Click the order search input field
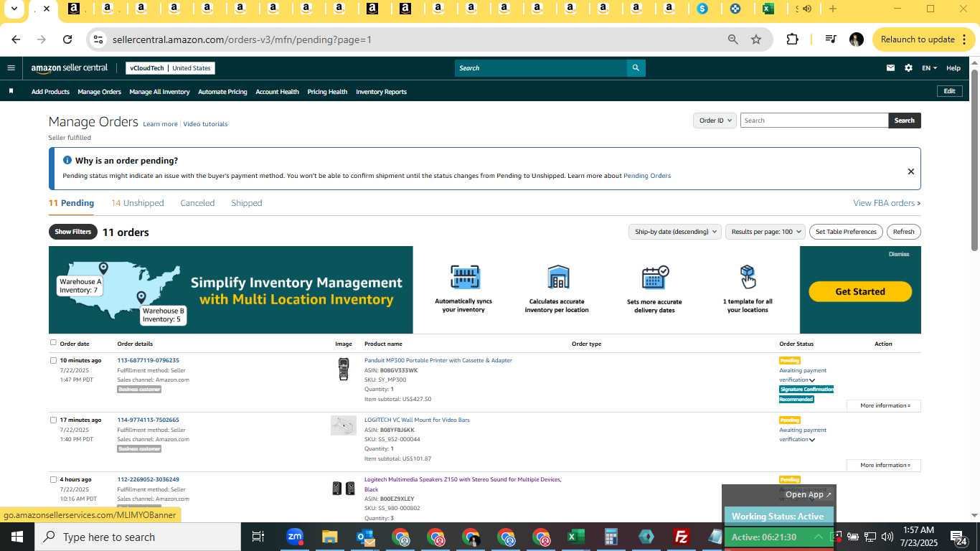980x551 pixels. coord(814,121)
